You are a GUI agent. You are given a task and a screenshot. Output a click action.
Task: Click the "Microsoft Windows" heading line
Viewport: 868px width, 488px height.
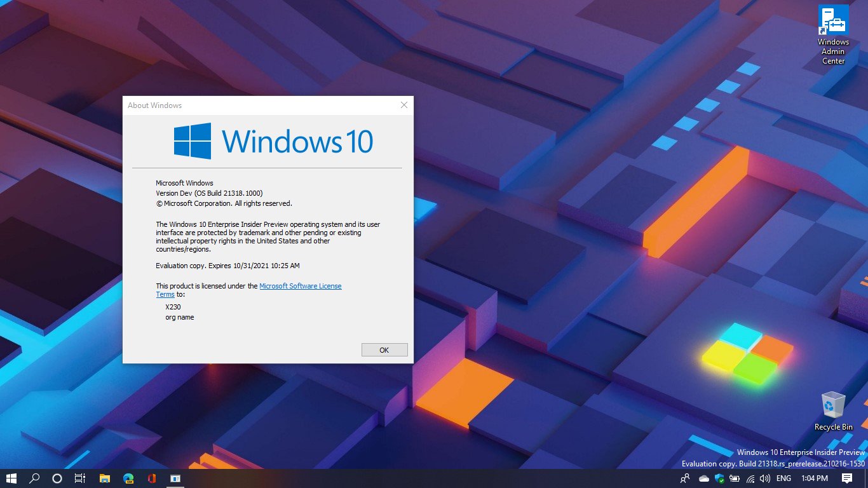click(x=184, y=183)
